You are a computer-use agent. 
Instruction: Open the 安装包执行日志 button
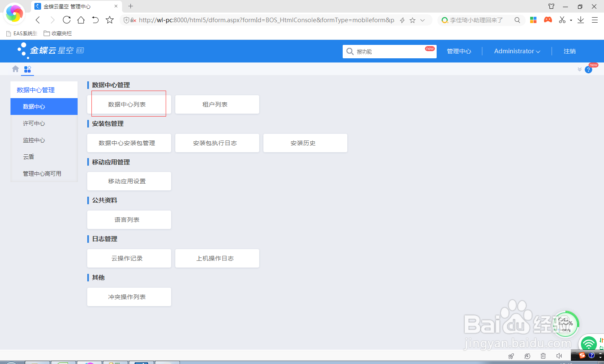pos(217,143)
